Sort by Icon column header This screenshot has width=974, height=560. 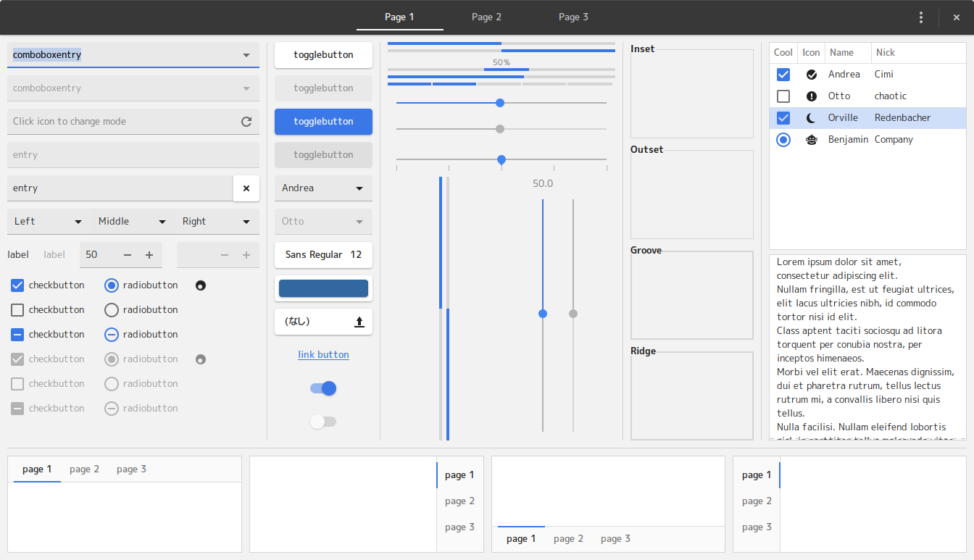[x=812, y=53]
